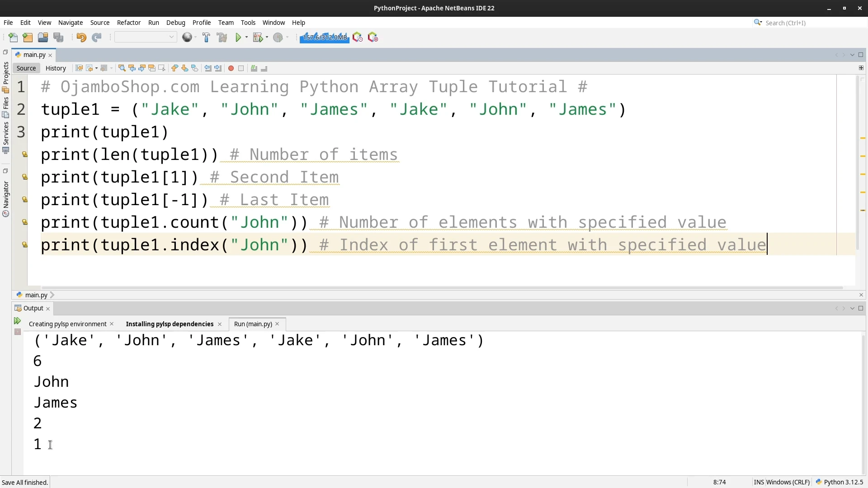Click the browser globe icon
Image resolution: width=868 pixels, height=488 pixels.
point(187,38)
